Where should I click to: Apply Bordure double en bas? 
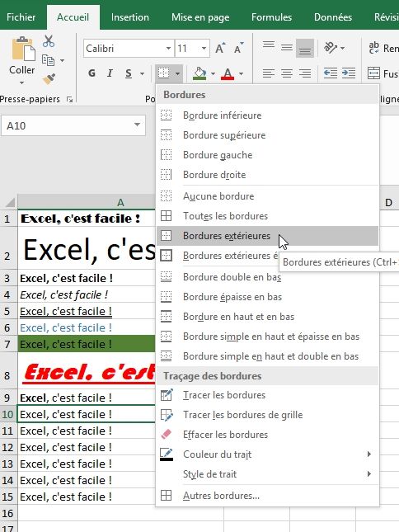tap(267, 277)
